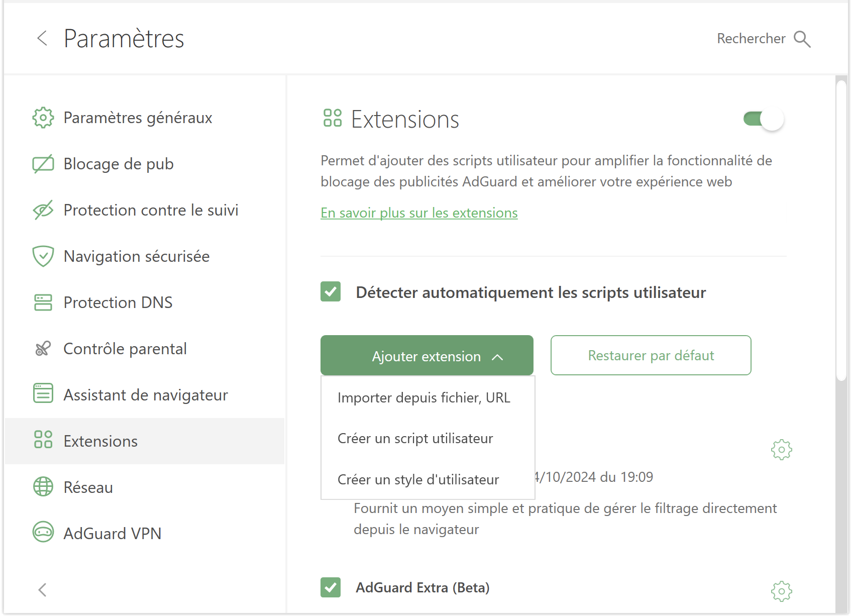This screenshot has height=616, width=851.
Task: Collapse the Ajouter extension dropdown
Action: (x=427, y=355)
